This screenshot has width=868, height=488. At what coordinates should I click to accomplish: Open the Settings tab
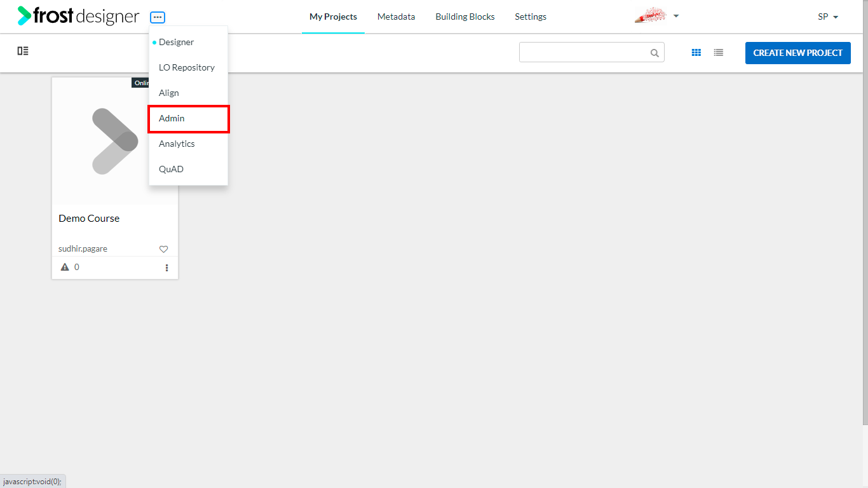531,17
